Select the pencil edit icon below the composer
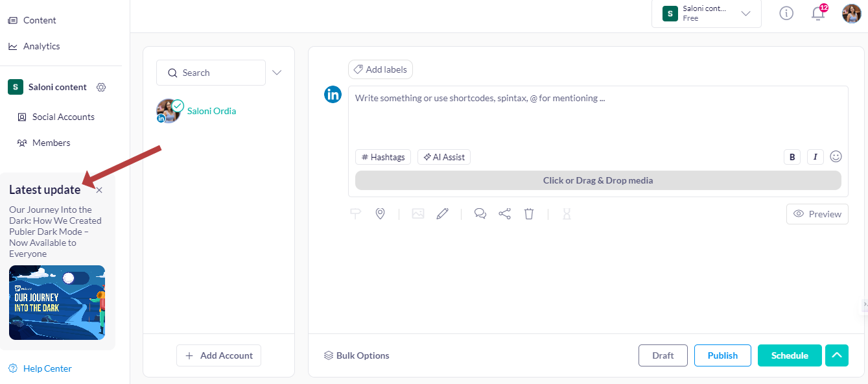 [x=443, y=213]
